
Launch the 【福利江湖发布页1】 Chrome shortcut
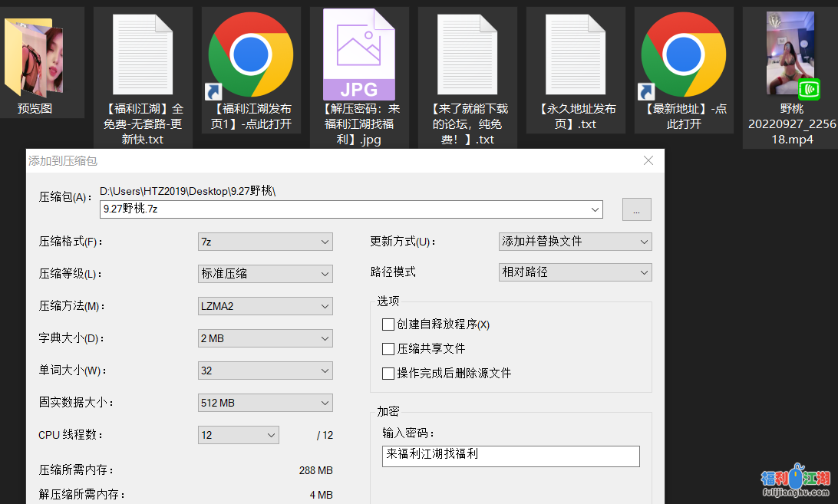click(251, 54)
